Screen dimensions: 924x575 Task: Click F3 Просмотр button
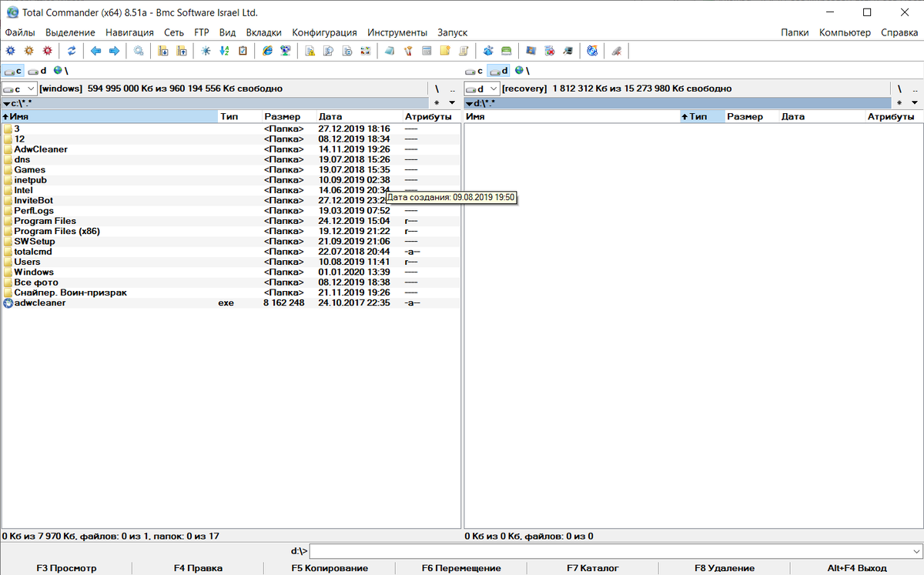coord(66,568)
